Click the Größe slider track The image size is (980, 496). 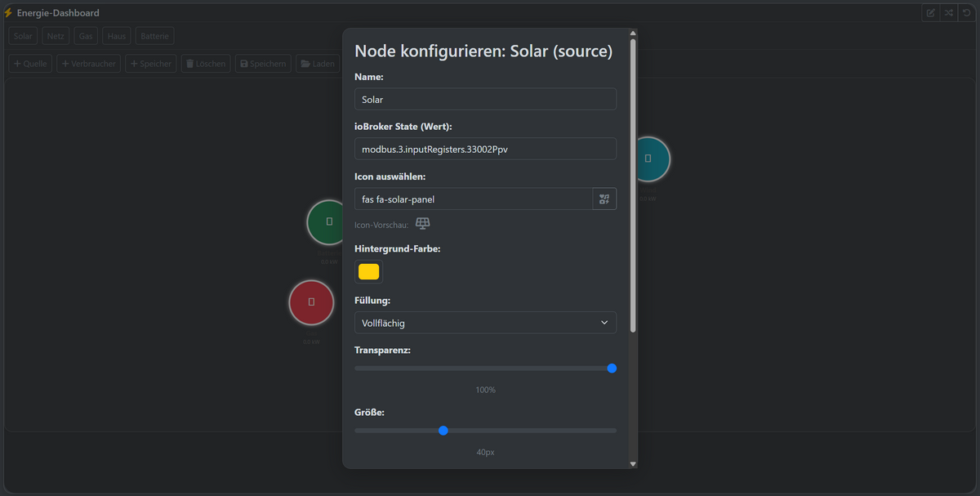tap(531, 431)
